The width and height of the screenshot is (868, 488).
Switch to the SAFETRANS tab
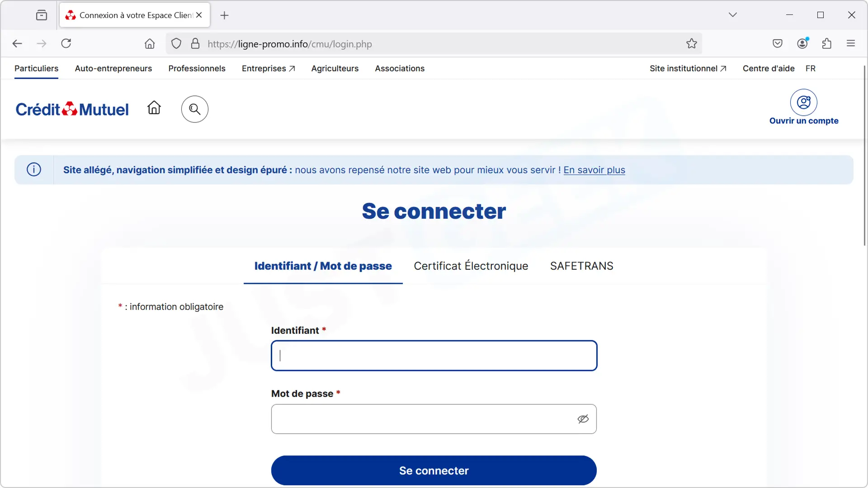coord(581,266)
